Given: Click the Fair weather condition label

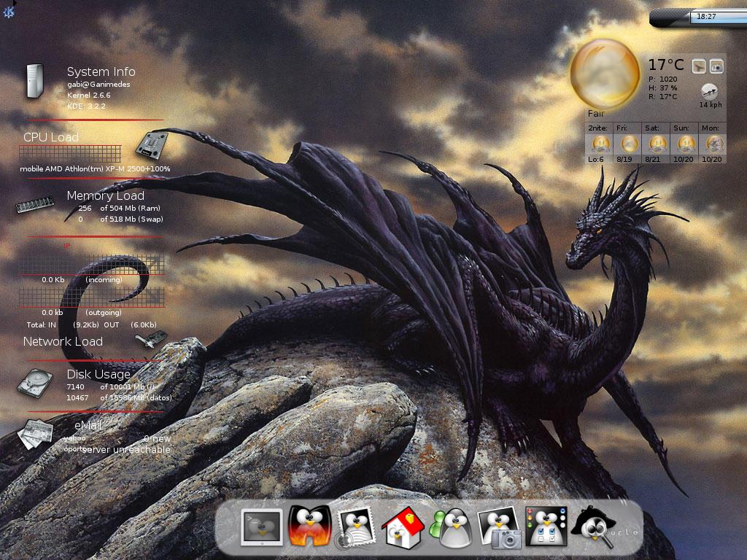Looking at the screenshot, I should [x=596, y=114].
